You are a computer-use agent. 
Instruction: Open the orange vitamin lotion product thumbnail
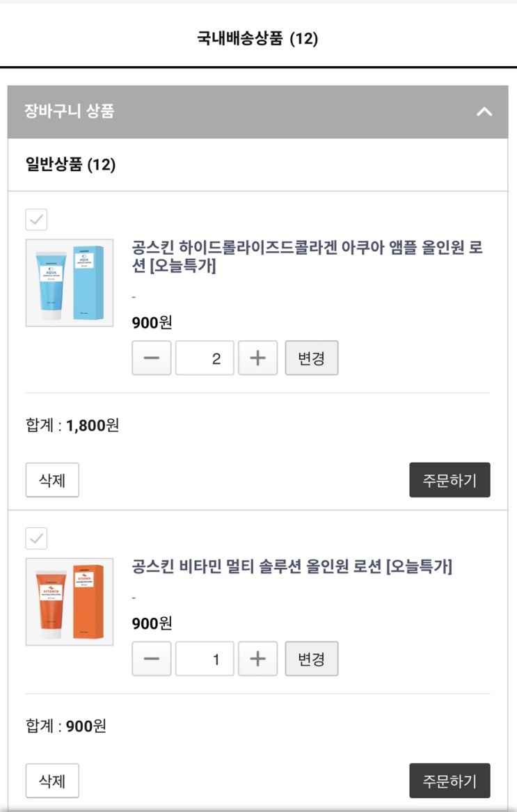pyautogui.click(x=70, y=602)
